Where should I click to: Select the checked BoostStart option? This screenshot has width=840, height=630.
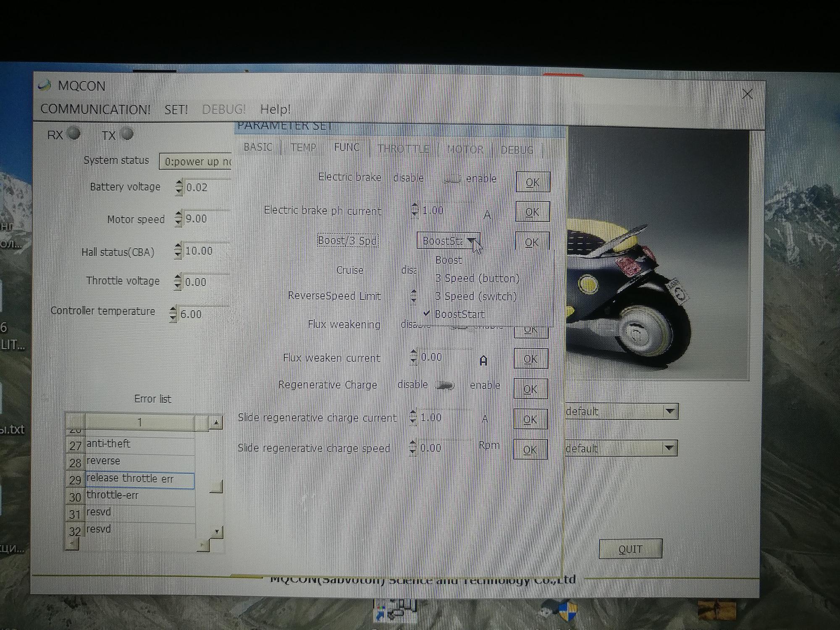[459, 314]
